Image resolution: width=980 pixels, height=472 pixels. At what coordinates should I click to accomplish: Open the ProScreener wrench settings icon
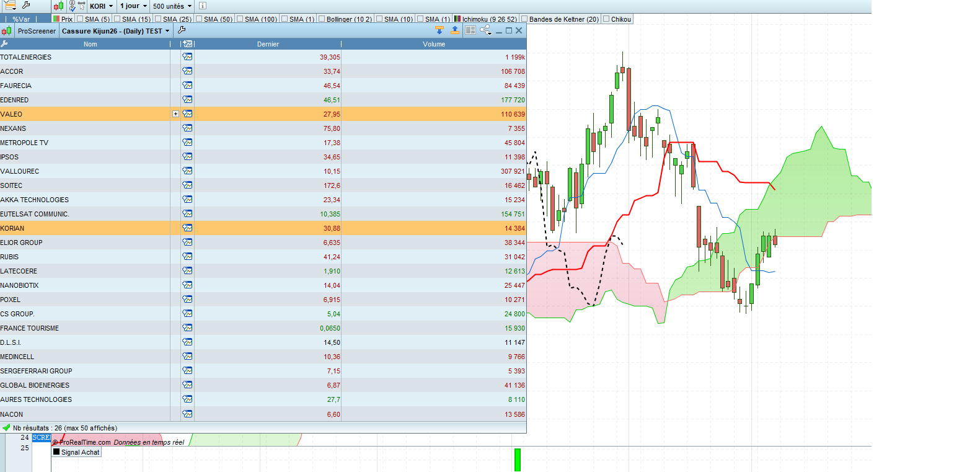[182, 30]
